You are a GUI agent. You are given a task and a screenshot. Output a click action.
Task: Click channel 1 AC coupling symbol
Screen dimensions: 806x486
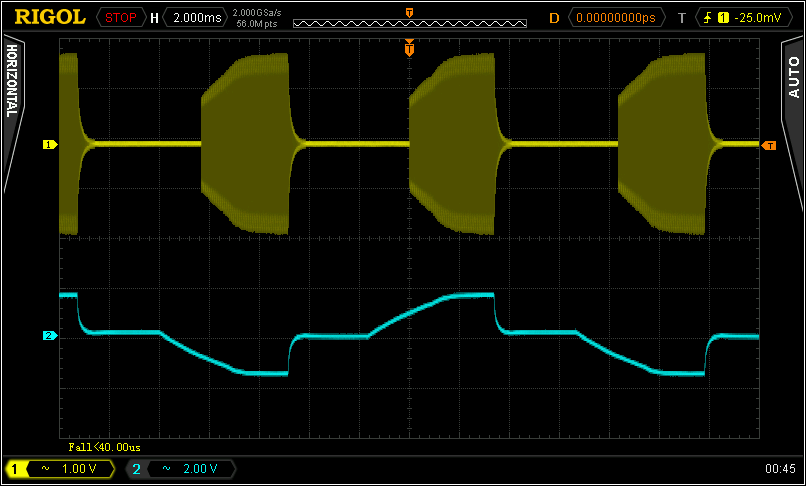tap(46, 469)
